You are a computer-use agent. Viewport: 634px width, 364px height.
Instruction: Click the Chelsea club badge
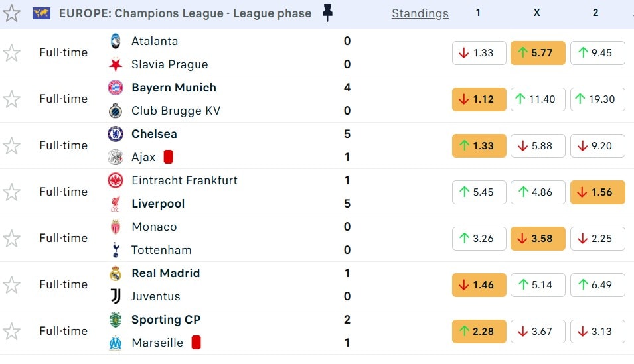[116, 134]
